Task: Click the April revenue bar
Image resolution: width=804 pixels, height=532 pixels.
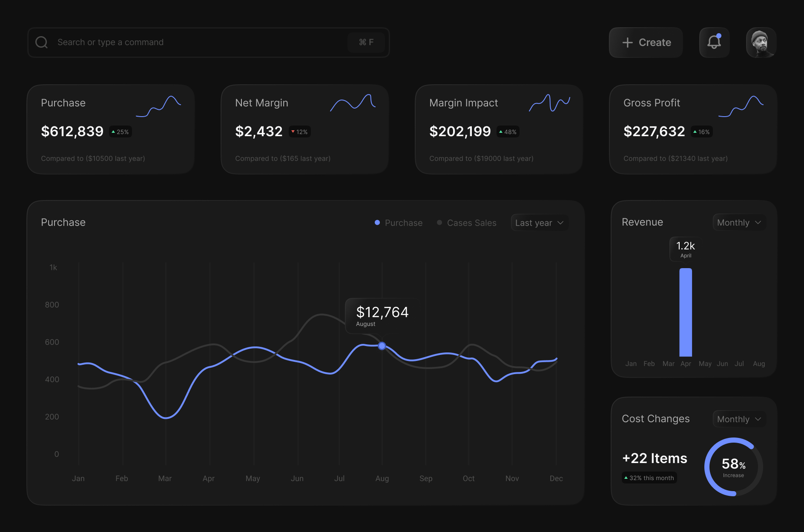Action: (686, 312)
